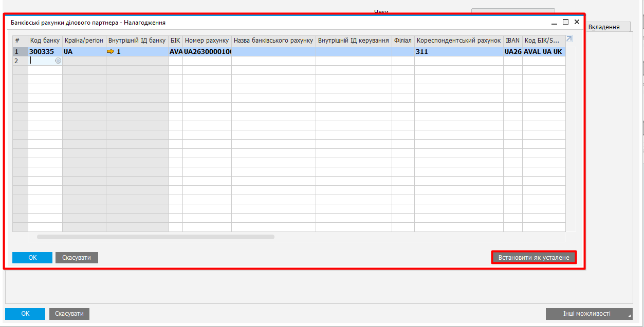Switch to the Вкладення tab

[603, 27]
